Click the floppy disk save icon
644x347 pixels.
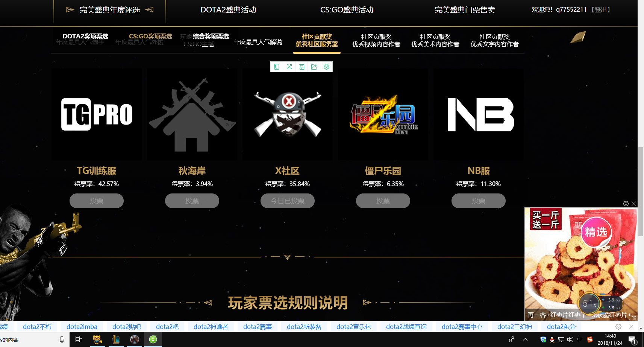click(302, 67)
